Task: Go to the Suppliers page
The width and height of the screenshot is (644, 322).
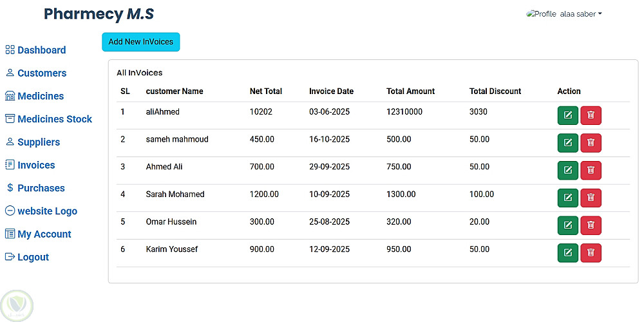Action: 39,142
